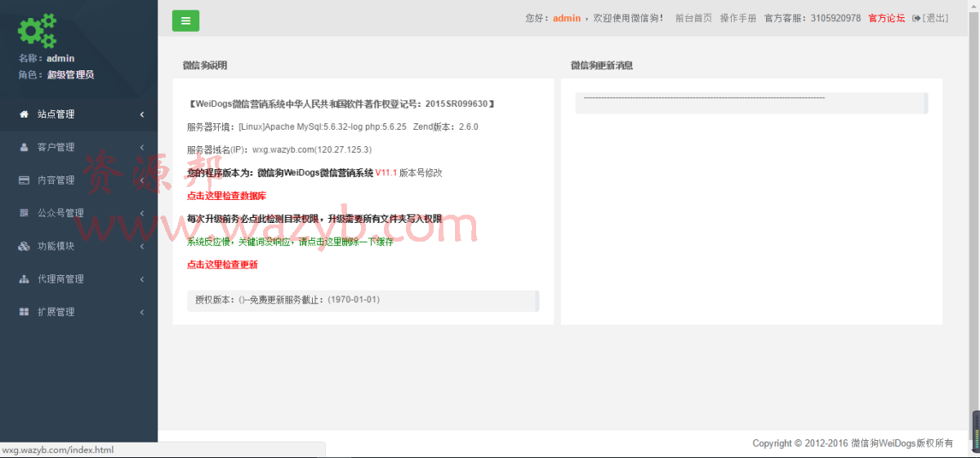The width and height of the screenshot is (980, 458).
Task: Expand the 代理商管理 chevron
Action: point(142,279)
